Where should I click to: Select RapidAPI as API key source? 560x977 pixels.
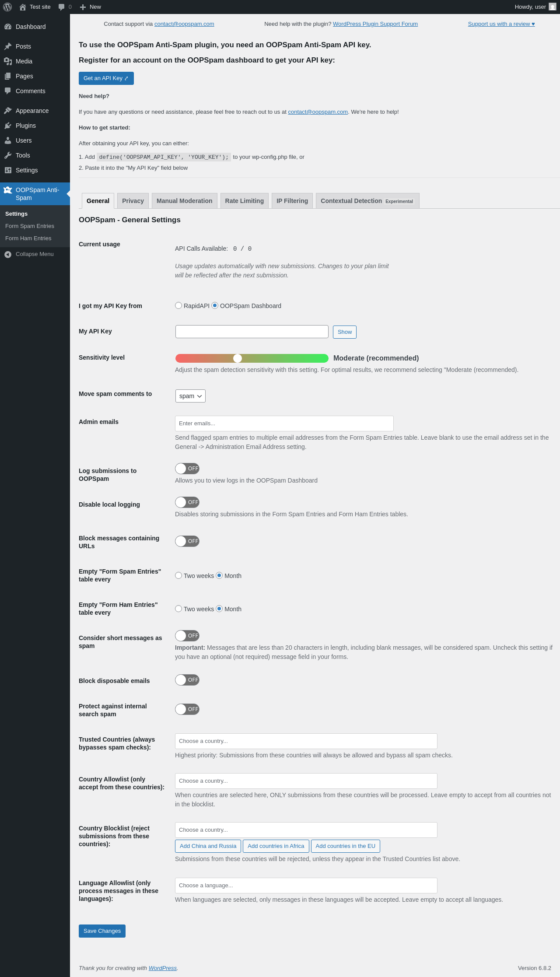(178, 305)
